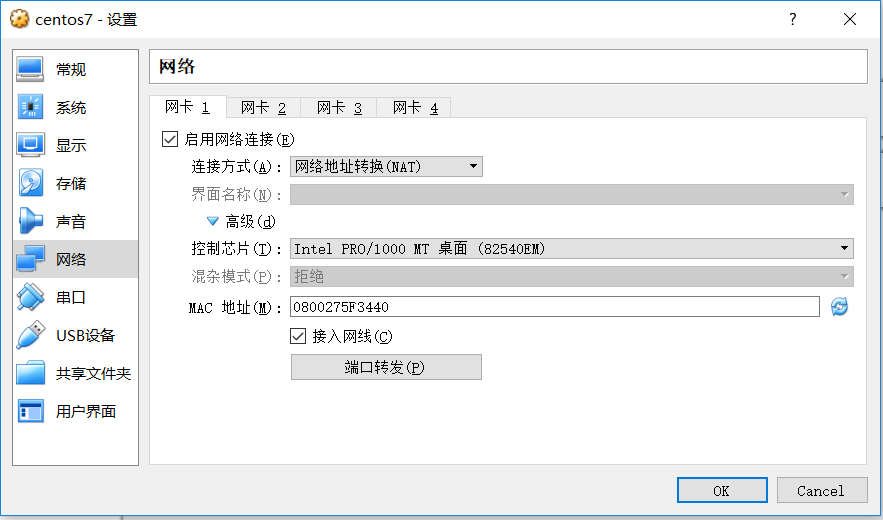Viewport: 883px width, 520px height.
Task: Select the 存储 (Storage) disk icon
Action: pos(30,183)
